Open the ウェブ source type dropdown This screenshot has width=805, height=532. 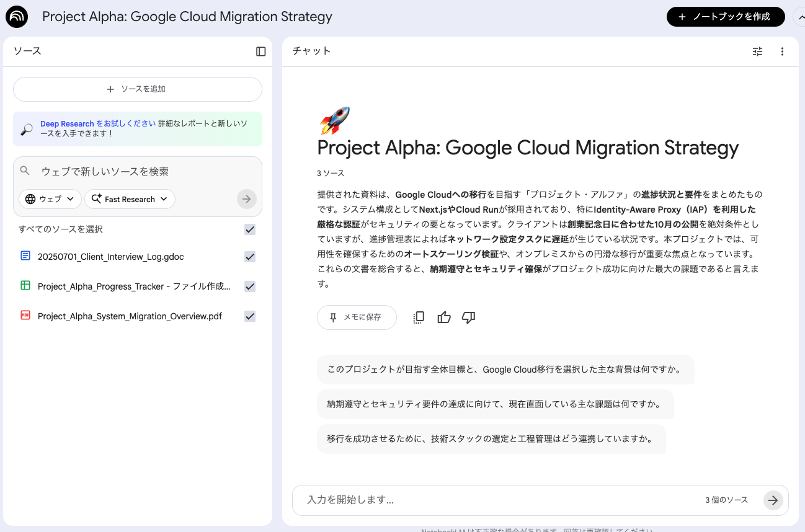point(50,199)
